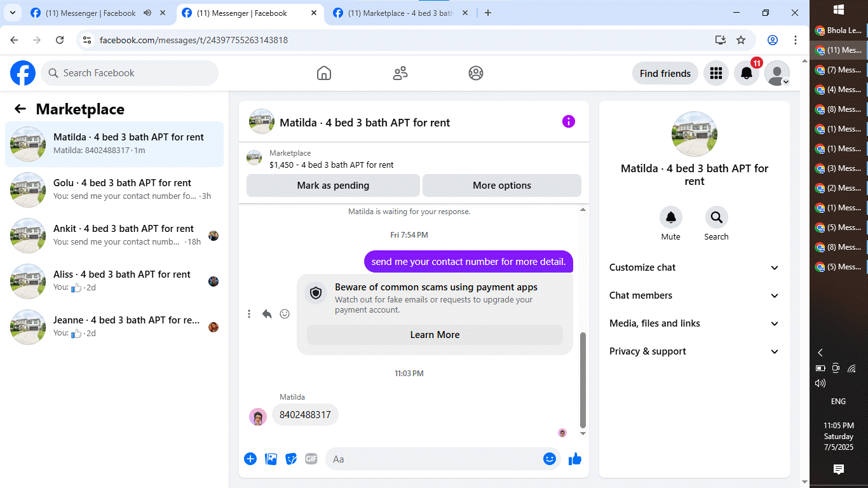
Task: Switch to first Messenger tab with audio
Action: tap(89, 13)
